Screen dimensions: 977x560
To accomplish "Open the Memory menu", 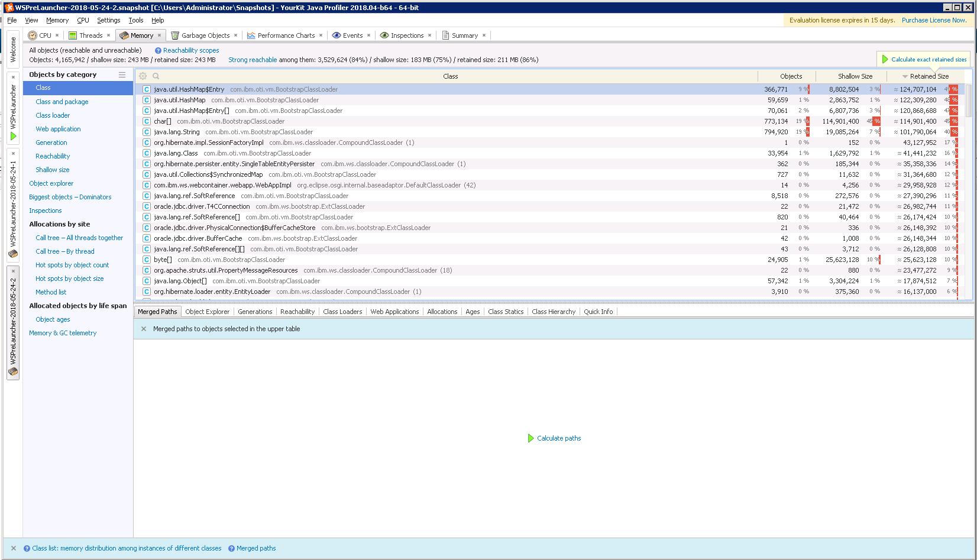I will (x=57, y=20).
